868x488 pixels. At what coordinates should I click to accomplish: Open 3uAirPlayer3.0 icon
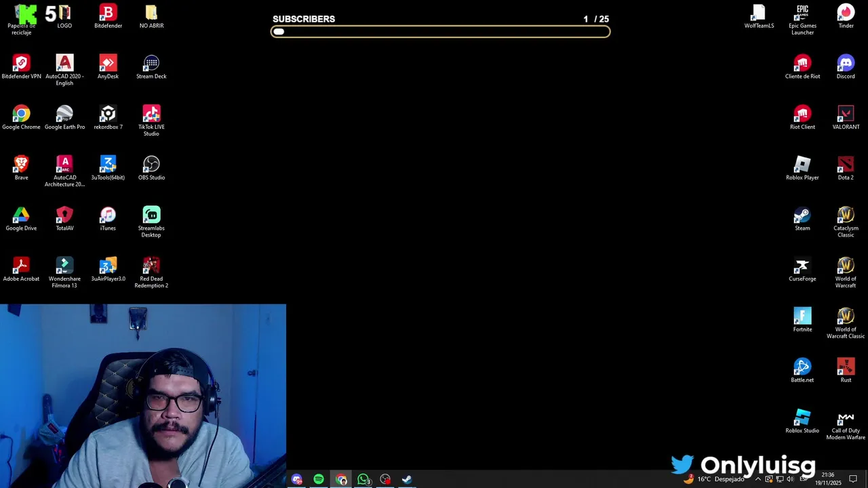[108, 270]
